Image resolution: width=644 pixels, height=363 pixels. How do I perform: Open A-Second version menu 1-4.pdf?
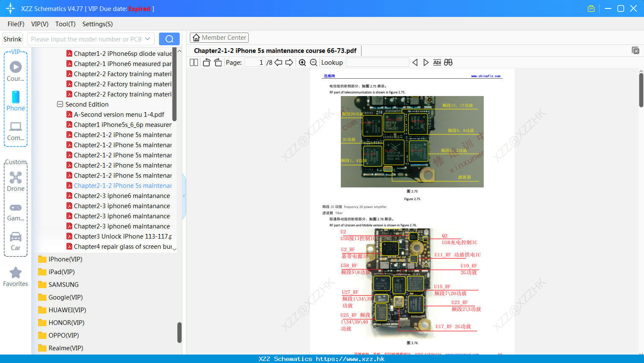pyautogui.click(x=115, y=115)
